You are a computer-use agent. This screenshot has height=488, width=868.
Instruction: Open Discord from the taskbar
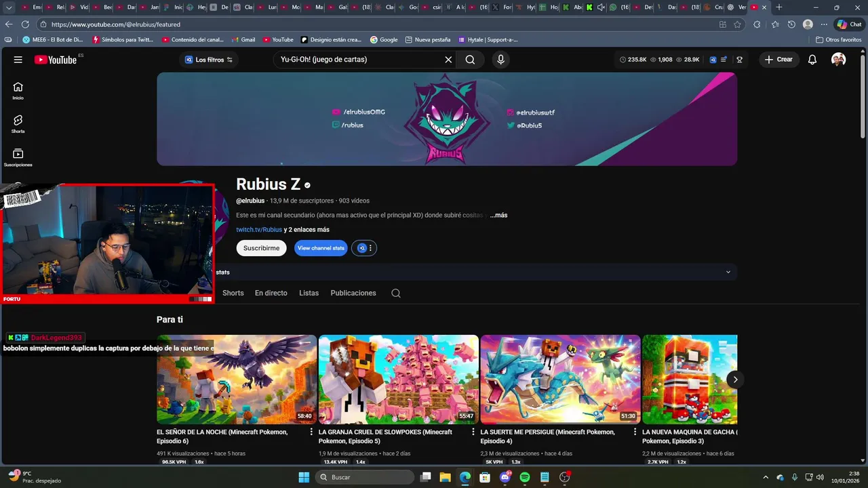[x=505, y=477]
